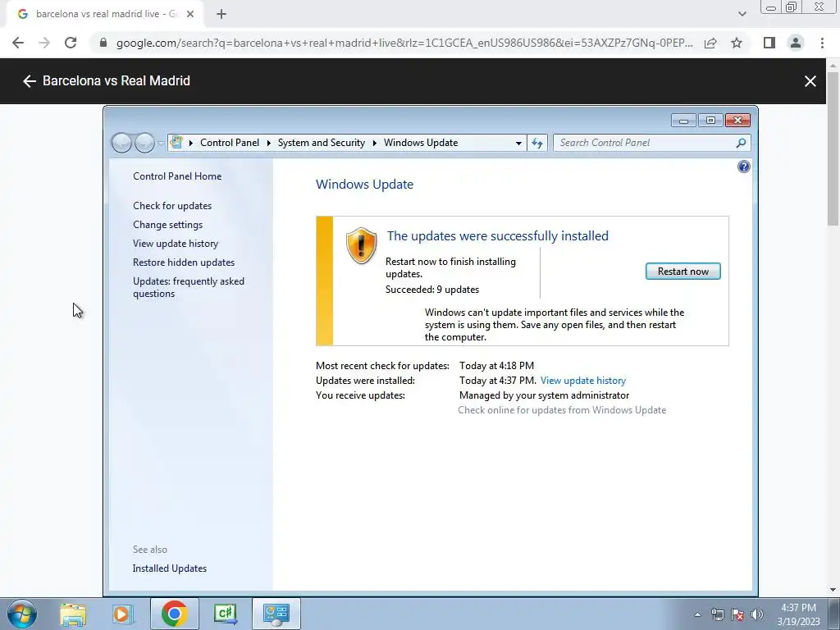Click Control Panel back round button
The height and width of the screenshot is (630, 840).
click(x=121, y=143)
